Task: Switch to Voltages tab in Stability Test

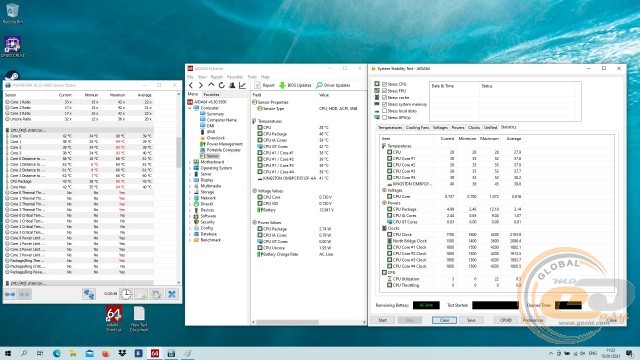Action: pyautogui.click(x=440, y=128)
